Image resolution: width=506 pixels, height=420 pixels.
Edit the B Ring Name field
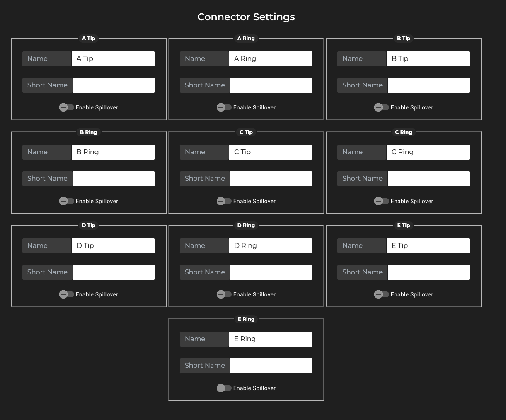(113, 152)
